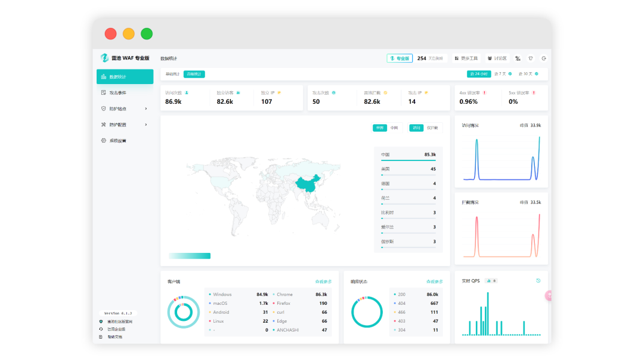The width and height of the screenshot is (644, 362).
Task: Click the 防护站点 shield icon
Action: 104,109
